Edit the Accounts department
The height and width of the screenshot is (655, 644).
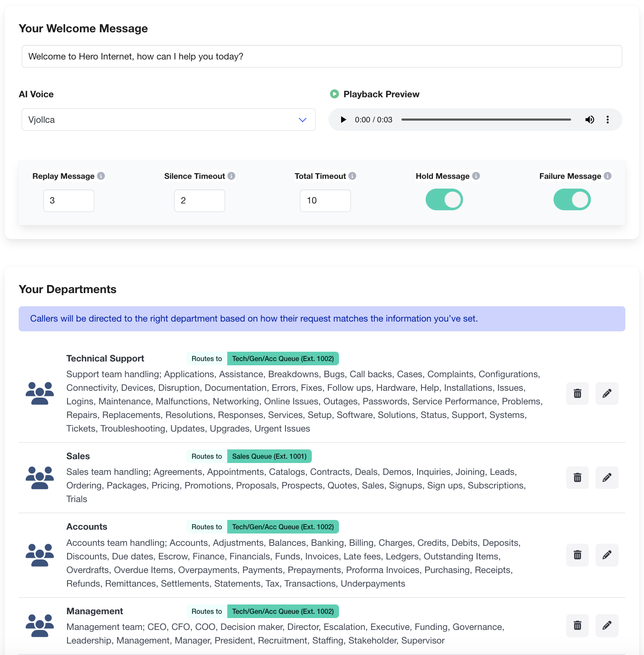pos(607,555)
